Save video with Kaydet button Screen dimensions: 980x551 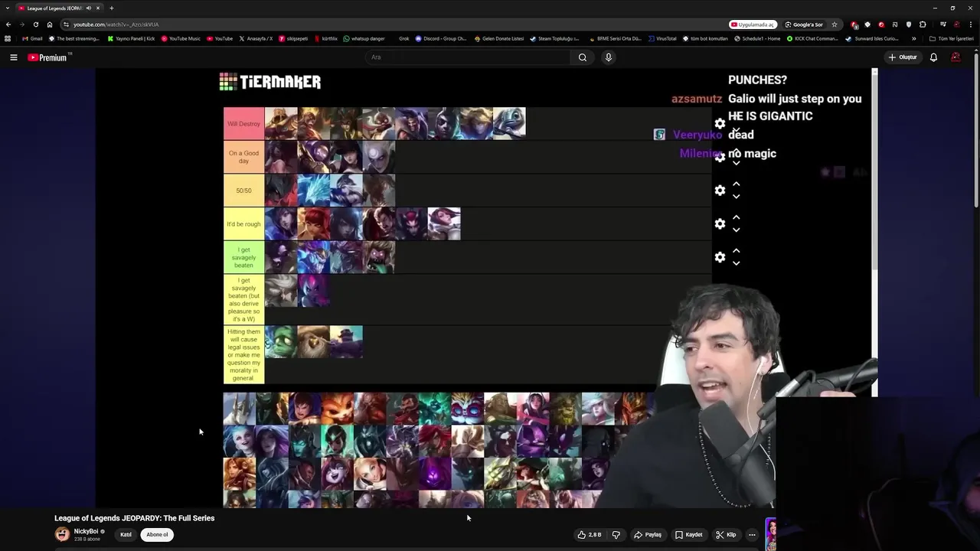(x=688, y=535)
